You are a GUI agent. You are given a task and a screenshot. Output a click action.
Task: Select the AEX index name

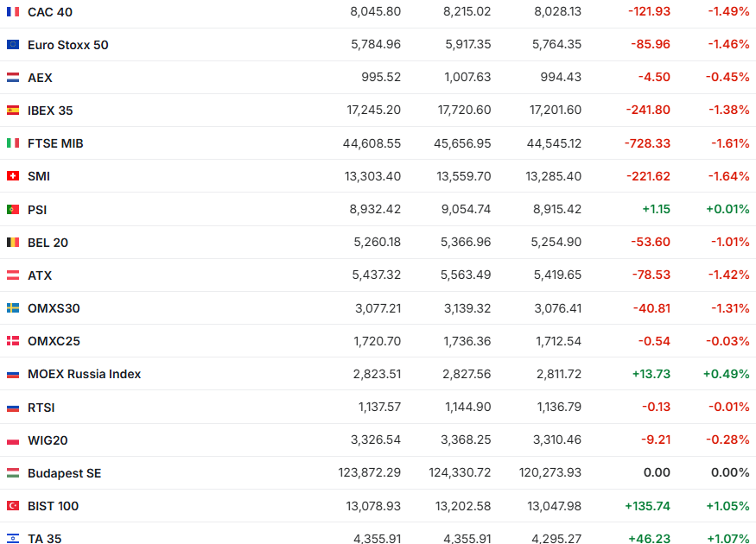(x=40, y=78)
